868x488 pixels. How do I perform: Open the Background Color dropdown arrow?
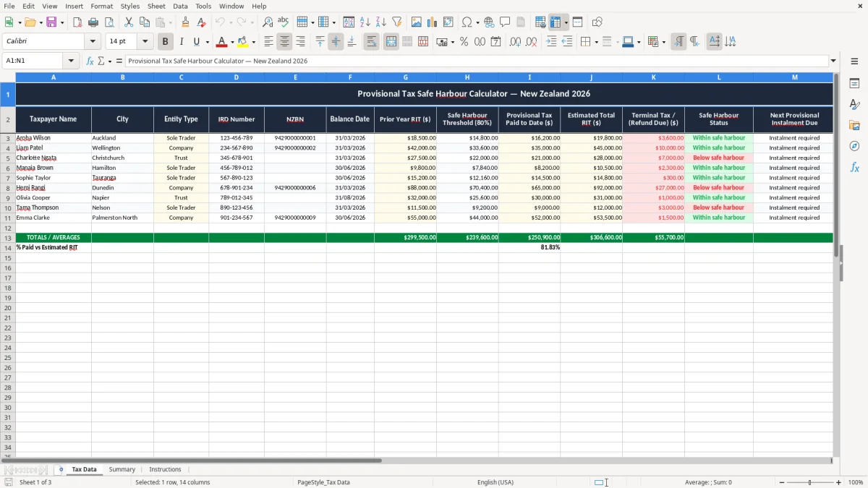click(253, 42)
